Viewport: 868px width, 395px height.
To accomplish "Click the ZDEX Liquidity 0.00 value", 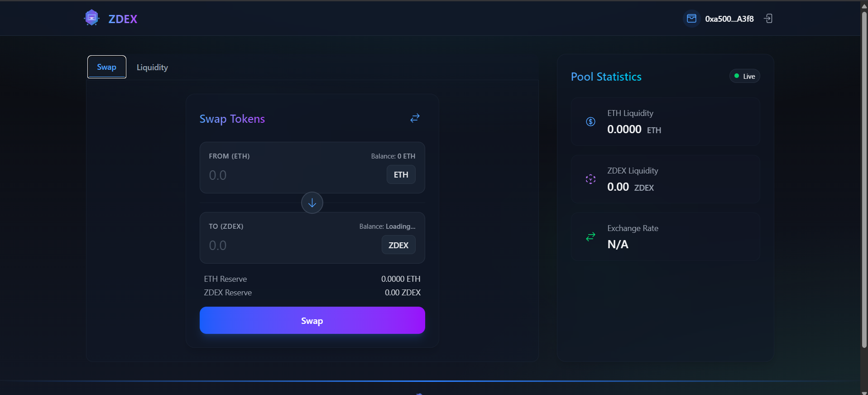I will 618,187.
